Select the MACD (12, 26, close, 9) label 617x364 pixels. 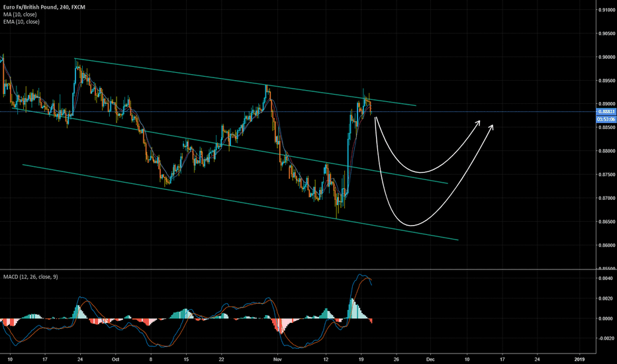click(30, 277)
